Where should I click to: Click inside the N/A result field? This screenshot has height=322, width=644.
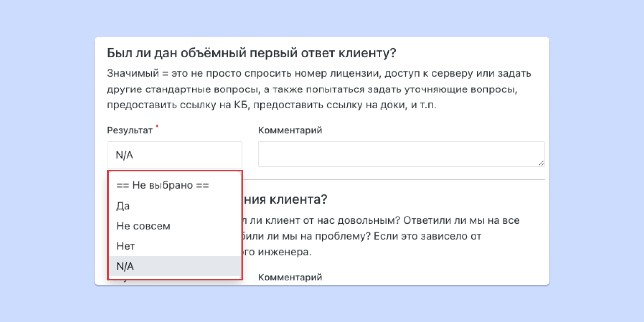(x=174, y=155)
